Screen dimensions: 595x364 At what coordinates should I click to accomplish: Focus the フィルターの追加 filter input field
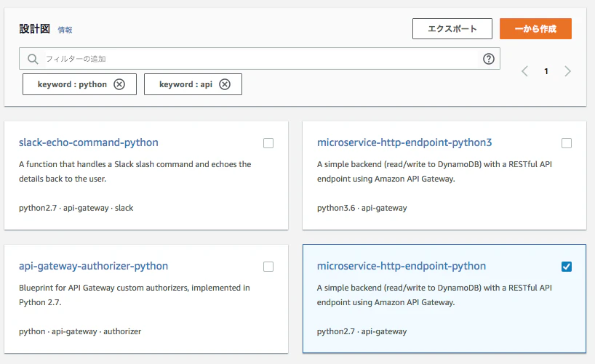click(260, 59)
